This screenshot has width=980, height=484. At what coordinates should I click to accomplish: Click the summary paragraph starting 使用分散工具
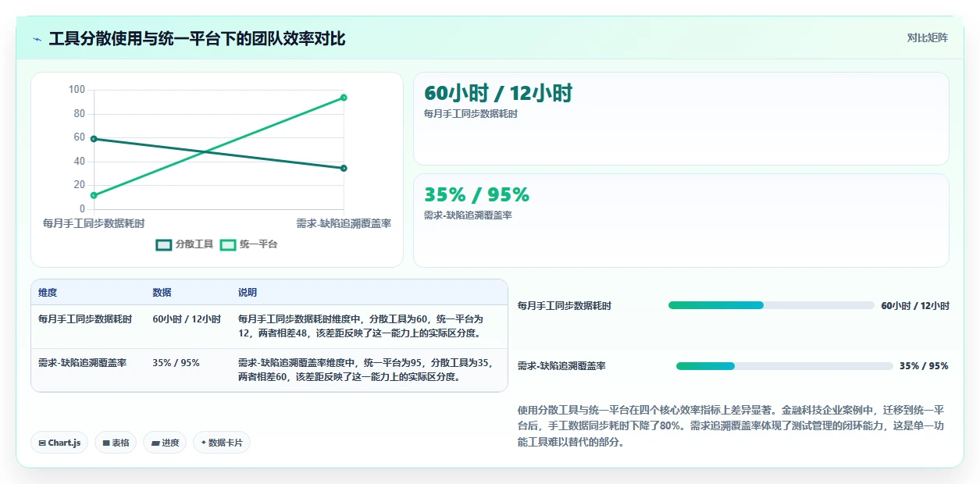[x=732, y=425]
